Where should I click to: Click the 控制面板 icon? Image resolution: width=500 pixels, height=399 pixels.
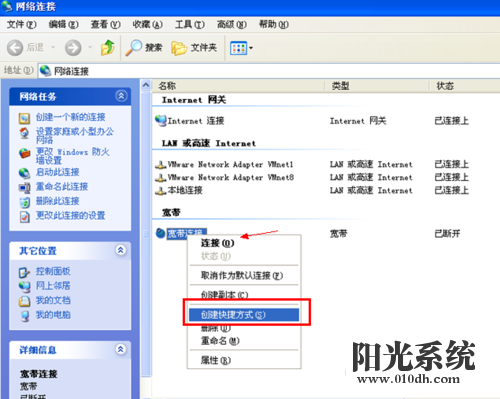[24, 272]
